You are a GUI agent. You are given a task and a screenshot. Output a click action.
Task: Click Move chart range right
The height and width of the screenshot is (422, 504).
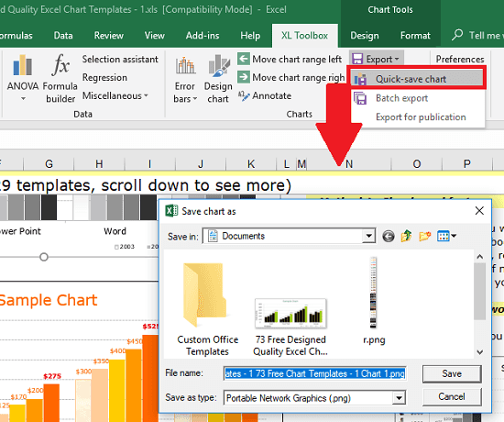tap(290, 78)
